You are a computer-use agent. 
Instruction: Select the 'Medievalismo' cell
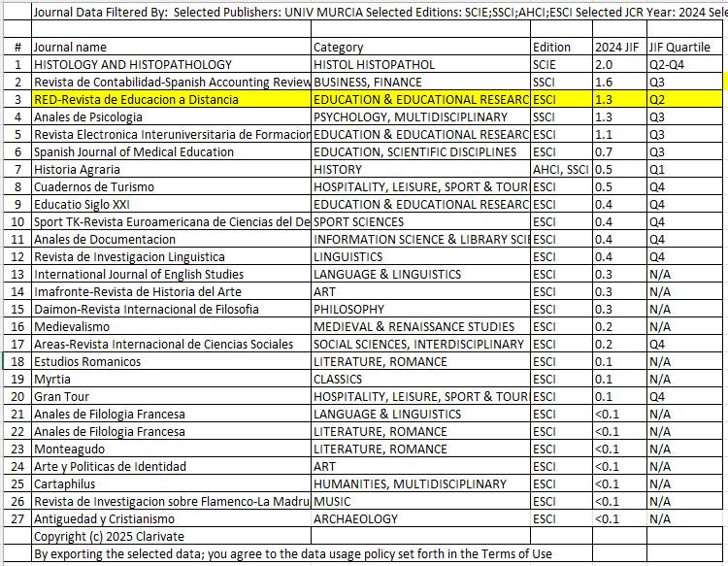(x=171, y=327)
